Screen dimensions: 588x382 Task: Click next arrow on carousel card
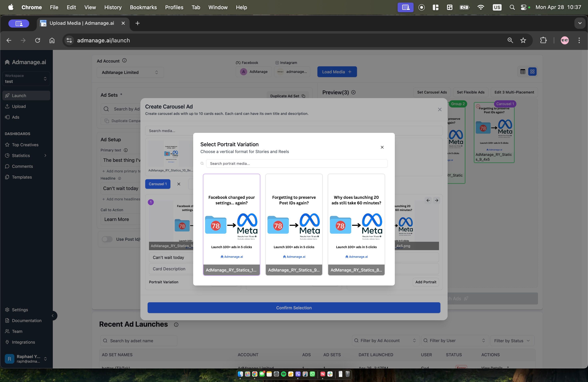[437, 200]
